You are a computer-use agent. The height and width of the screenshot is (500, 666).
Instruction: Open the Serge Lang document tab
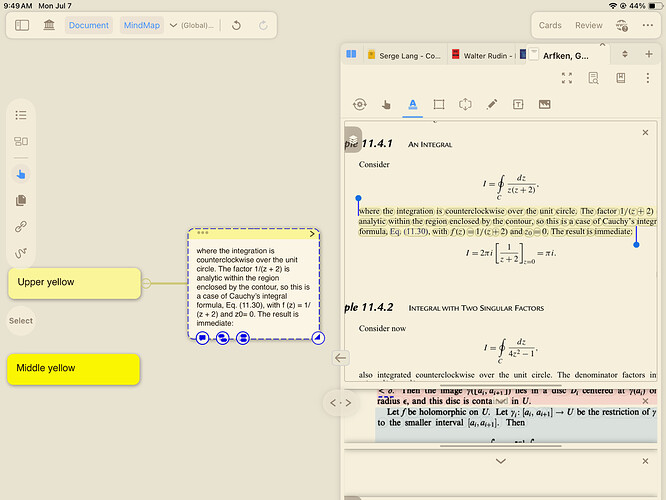tap(406, 56)
